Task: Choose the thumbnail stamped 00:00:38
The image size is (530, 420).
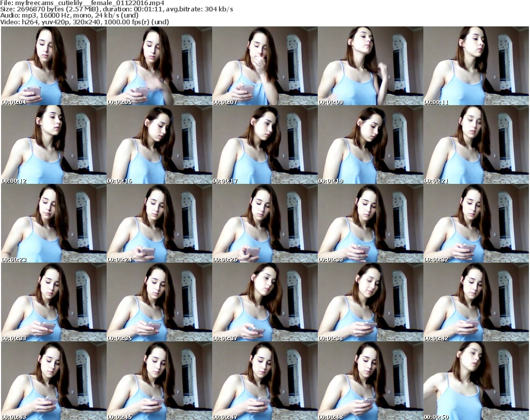Action: [371, 302]
